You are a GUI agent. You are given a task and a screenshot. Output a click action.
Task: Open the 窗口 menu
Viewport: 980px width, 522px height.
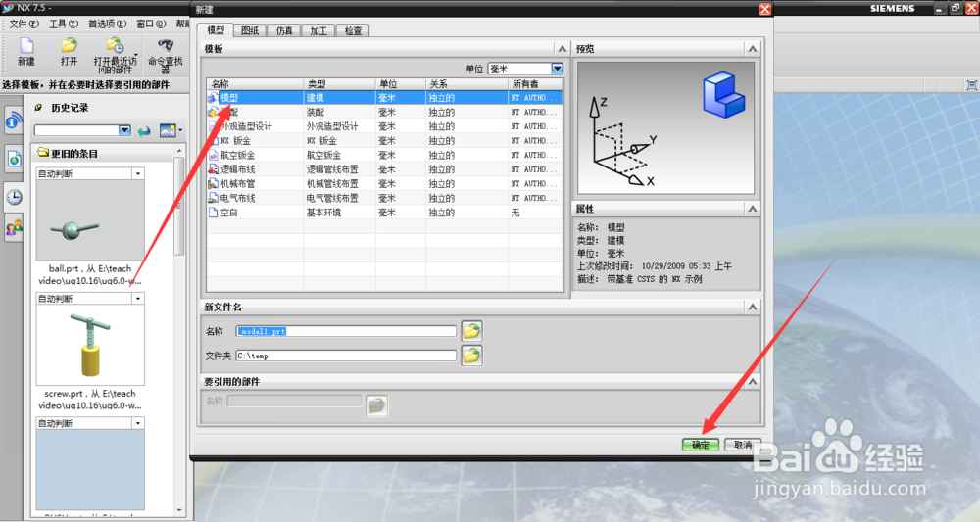pos(151,24)
